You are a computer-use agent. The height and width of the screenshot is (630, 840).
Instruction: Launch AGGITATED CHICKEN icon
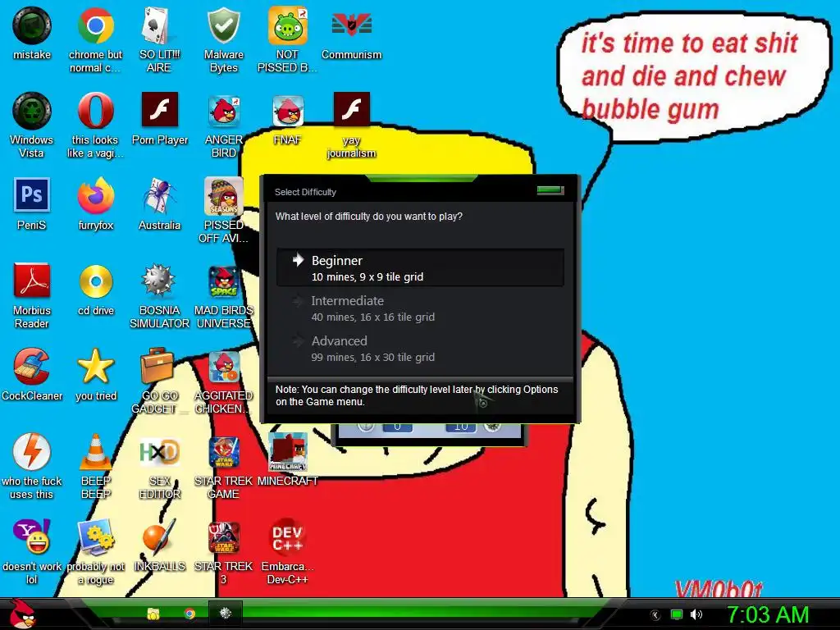click(x=223, y=367)
